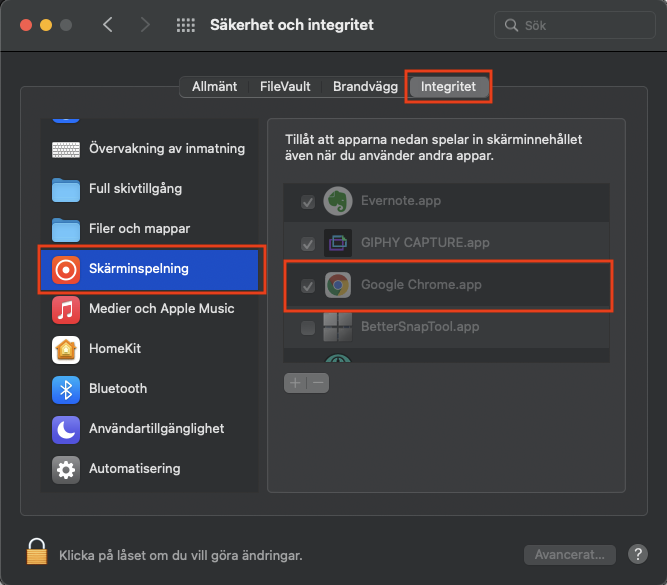Click the BetterSnapTool.app name
667x585 pixels.
420,326
